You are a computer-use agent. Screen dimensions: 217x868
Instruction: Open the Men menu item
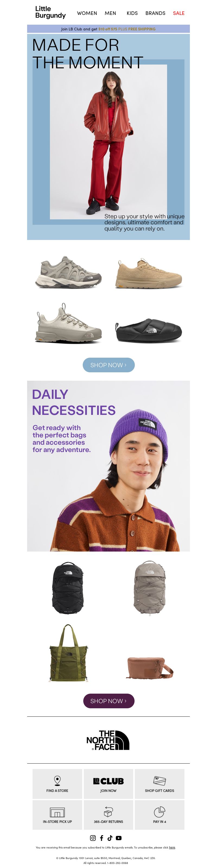[110, 13]
